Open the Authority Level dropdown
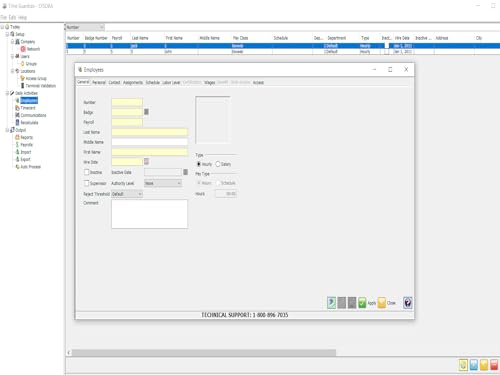500x375 pixels. [163, 183]
